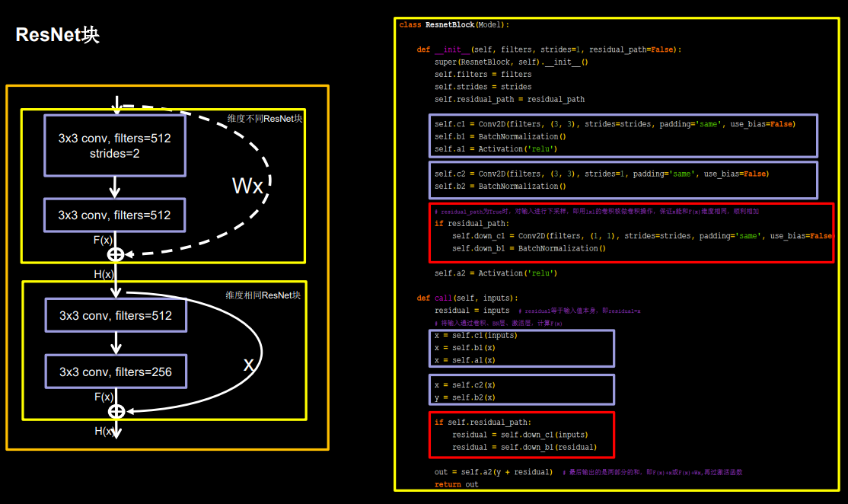Select the 3x3 conv filters=256 block
Screen dimensions: 848x504
pyautogui.click(x=116, y=372)
